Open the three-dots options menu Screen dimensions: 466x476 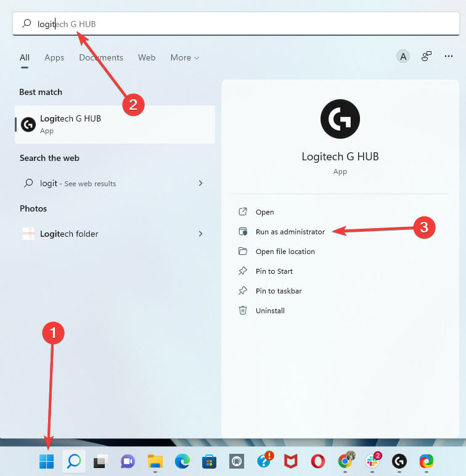[x=449, y=56]
